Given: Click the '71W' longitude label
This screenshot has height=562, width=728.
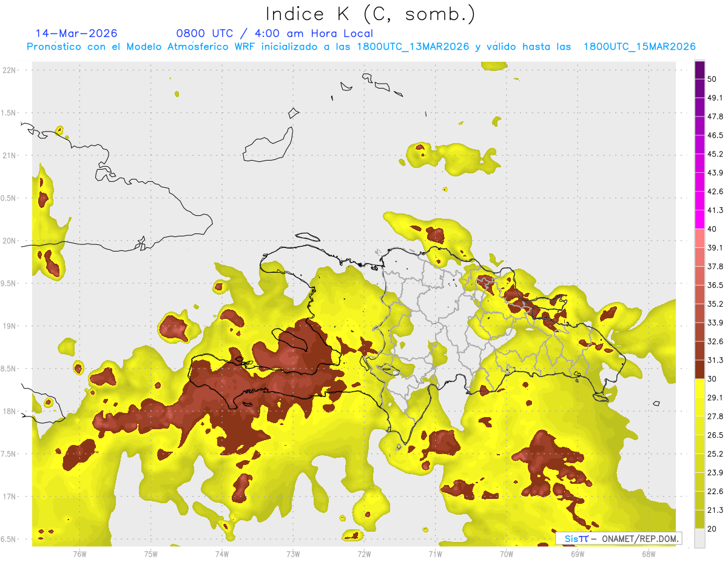Looking at the screenshot, I should 435,554.
